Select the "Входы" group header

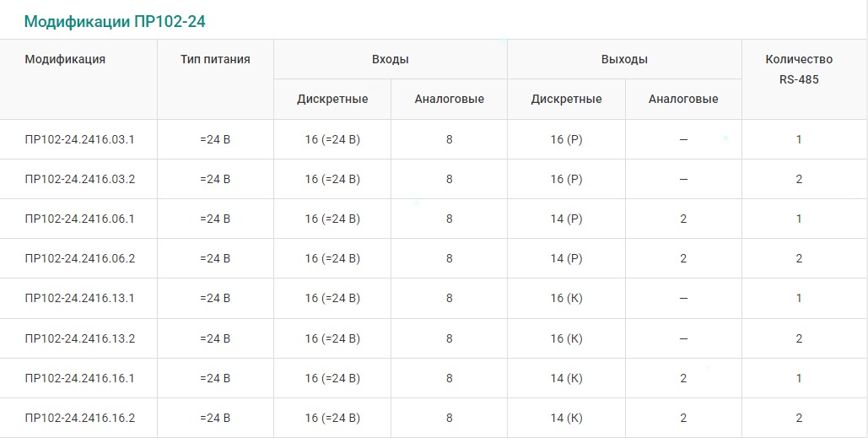click(391, 59)
